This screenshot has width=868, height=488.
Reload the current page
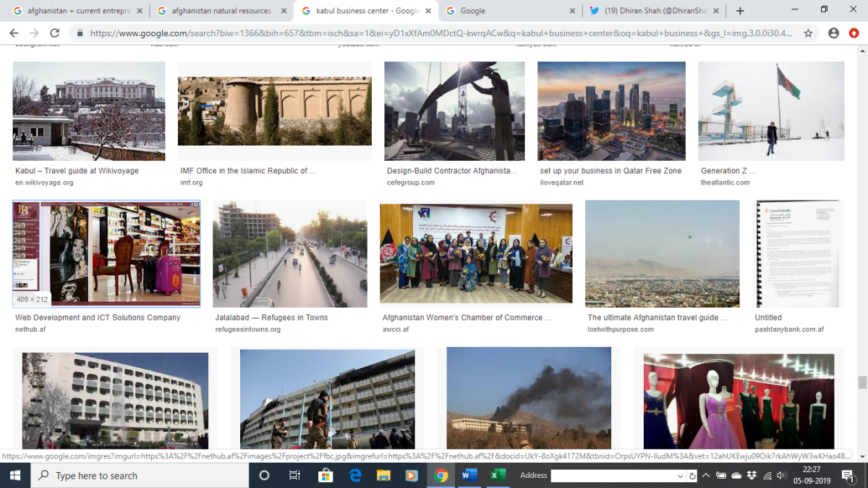pos(54,33)
